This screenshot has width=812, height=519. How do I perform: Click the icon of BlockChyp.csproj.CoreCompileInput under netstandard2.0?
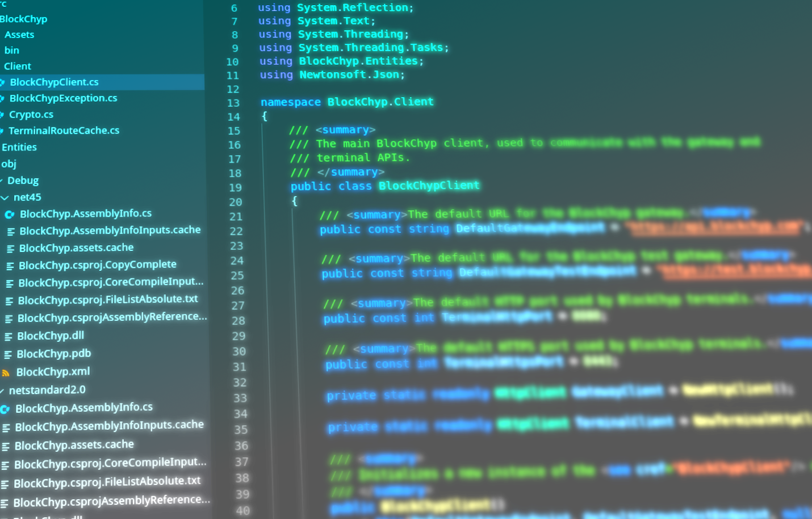(5, 466)
